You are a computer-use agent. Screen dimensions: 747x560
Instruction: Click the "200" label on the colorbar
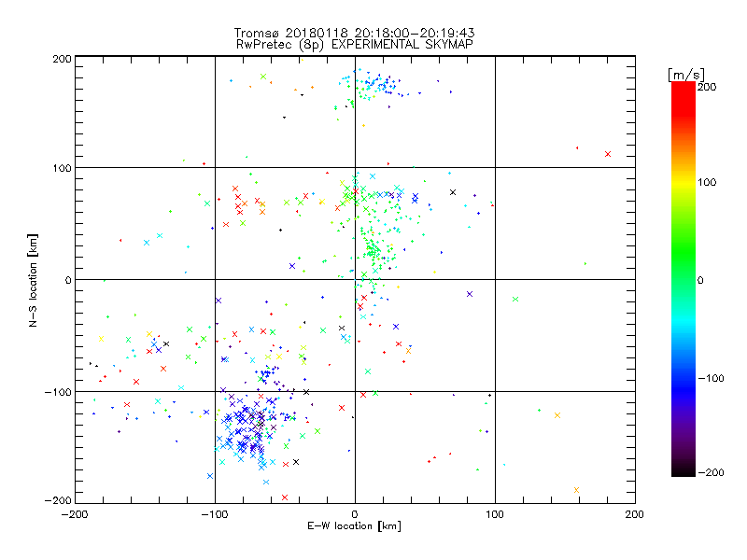[x=707, y=87]
